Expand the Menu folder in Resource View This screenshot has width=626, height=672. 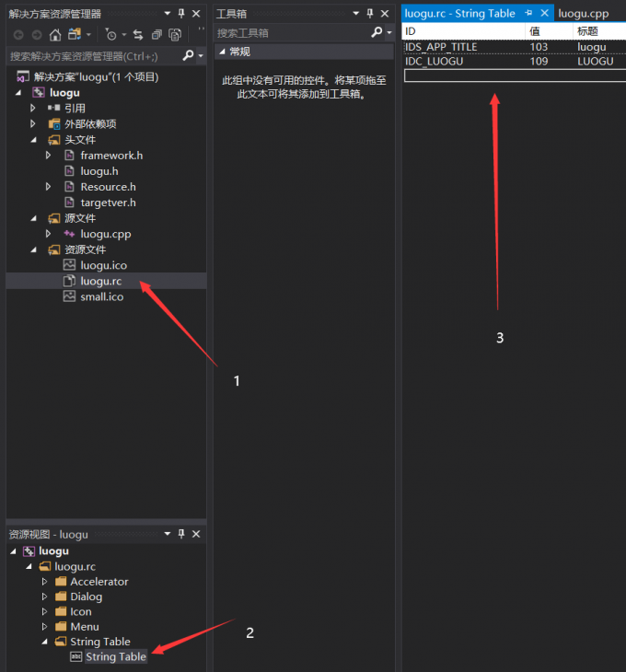point(44,627)
